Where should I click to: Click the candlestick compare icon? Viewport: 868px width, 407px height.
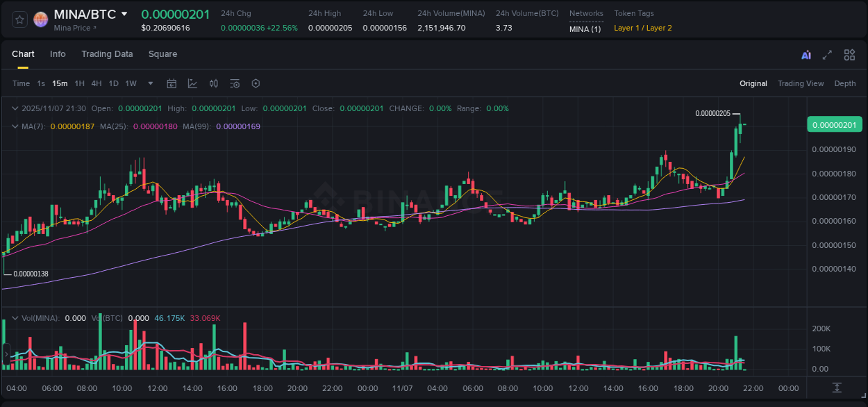[213, 83]
